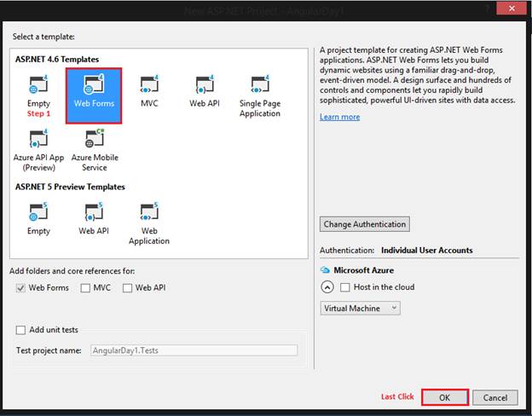Screen dimensions: 532x416
Task: Pick the ASP.NET 5 Web API template
Action: pyautogui.click(x=94, y=219)
